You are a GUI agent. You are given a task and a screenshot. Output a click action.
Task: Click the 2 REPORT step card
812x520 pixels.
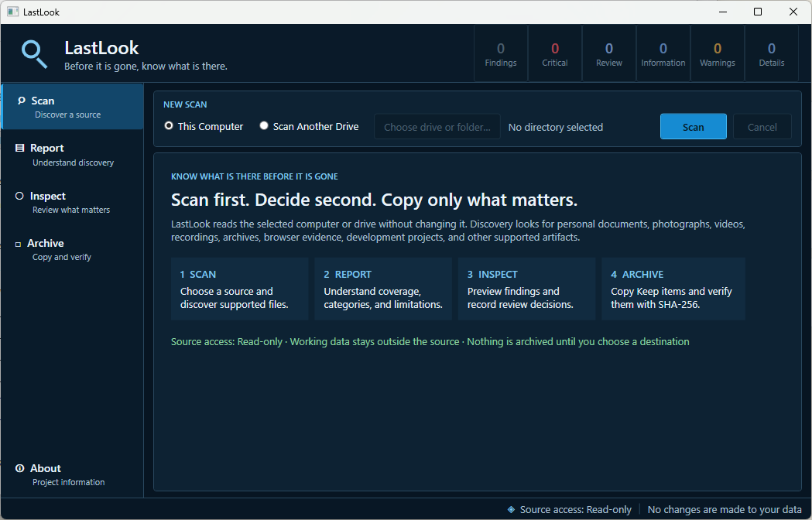click(x=383, y=289)
